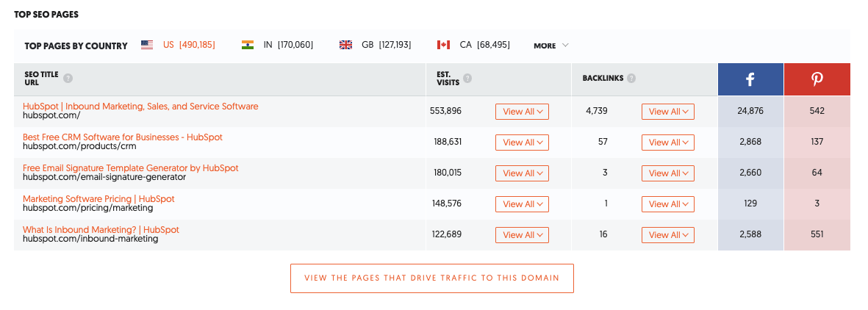Click help icon beside Est. Visits
This screenshot has width=868, height=310.
(467, 79)
